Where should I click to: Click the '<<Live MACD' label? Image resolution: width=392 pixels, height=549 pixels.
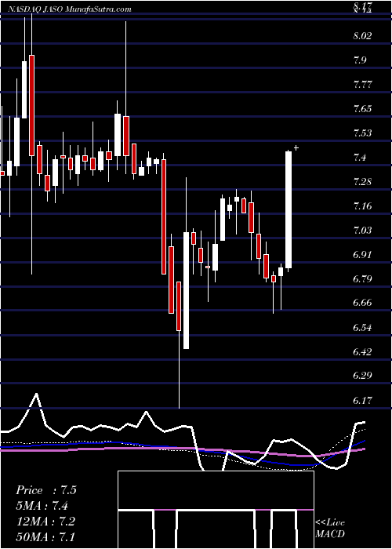(330, 528)
